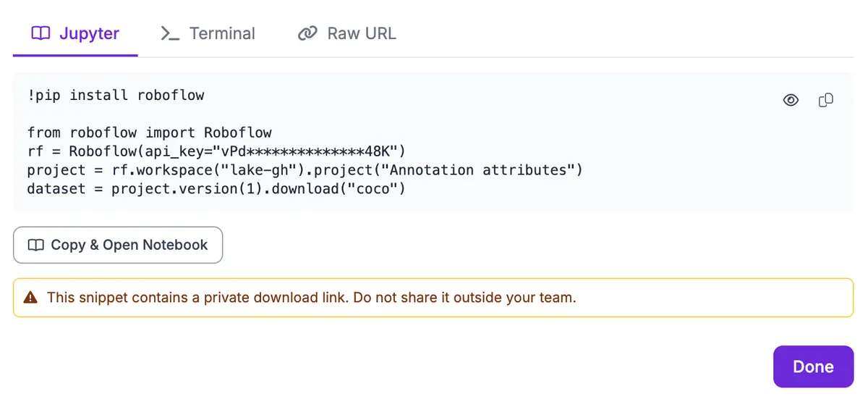Click the masked api_key code line

(217, 151)
